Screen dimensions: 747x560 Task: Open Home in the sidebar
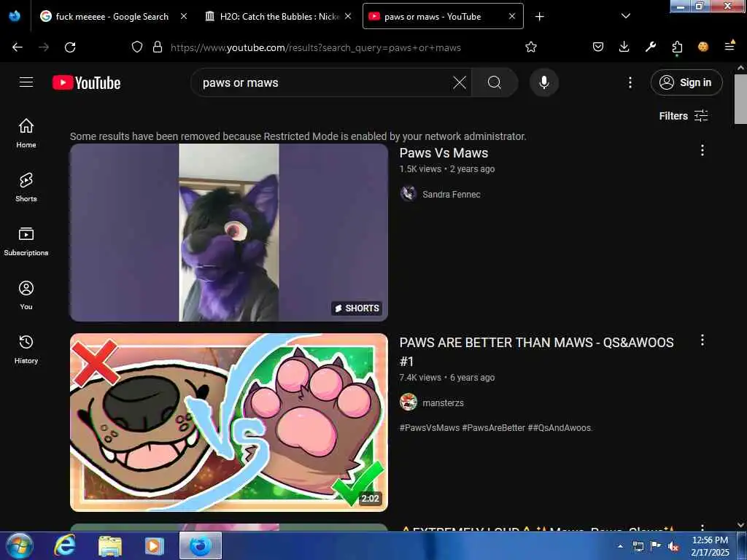pos(26,133)
